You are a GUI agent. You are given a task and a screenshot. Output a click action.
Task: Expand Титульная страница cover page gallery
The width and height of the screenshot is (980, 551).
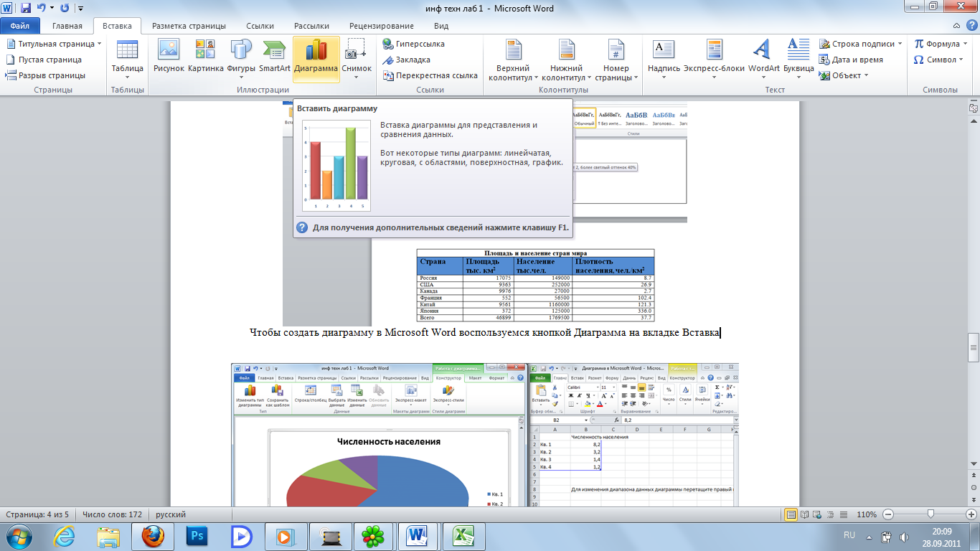pyautogui.click(x=55, y=44)
